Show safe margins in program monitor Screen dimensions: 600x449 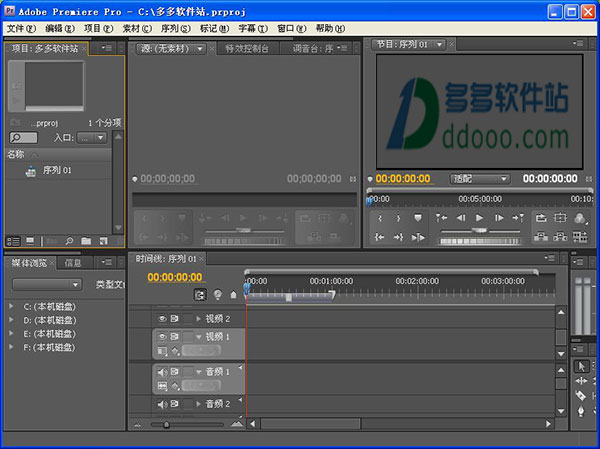pos(560,218)
